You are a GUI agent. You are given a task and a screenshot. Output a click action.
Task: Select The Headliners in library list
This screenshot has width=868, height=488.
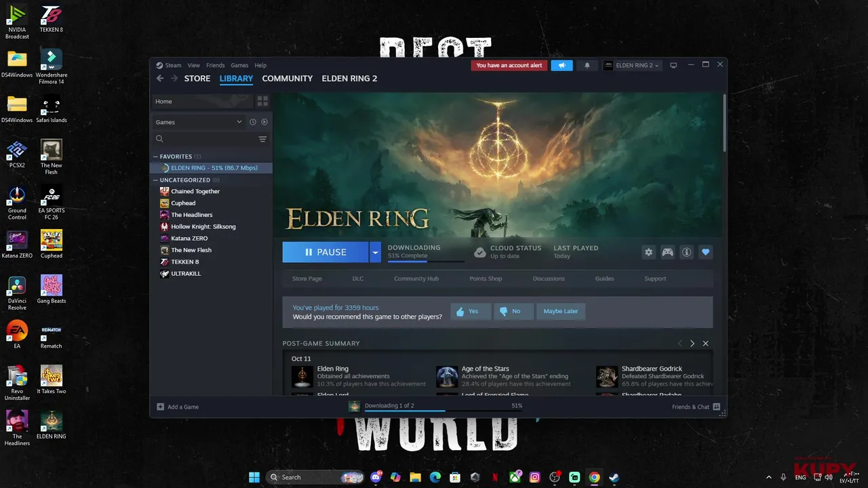(x=211, y=215)
